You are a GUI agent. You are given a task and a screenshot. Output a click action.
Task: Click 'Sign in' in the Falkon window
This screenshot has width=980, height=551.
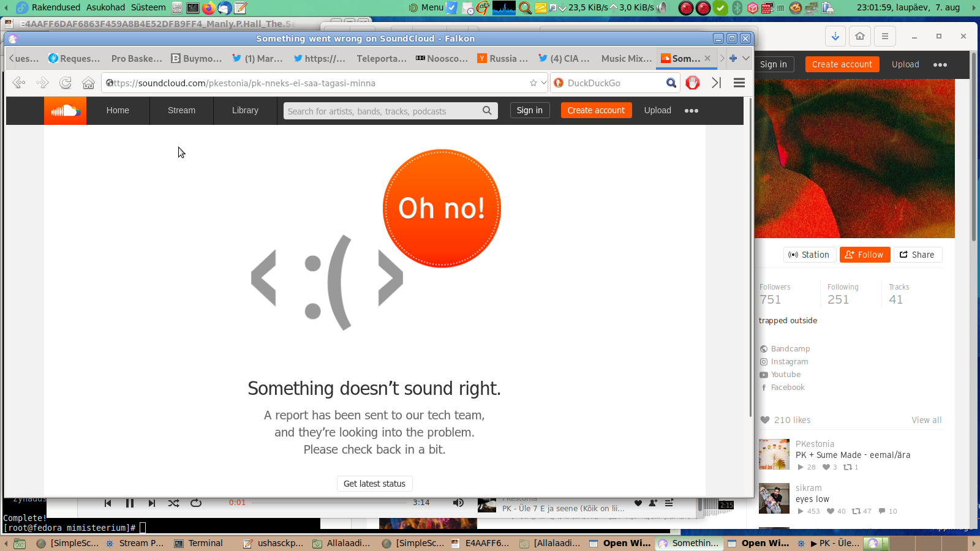(530, 110)
